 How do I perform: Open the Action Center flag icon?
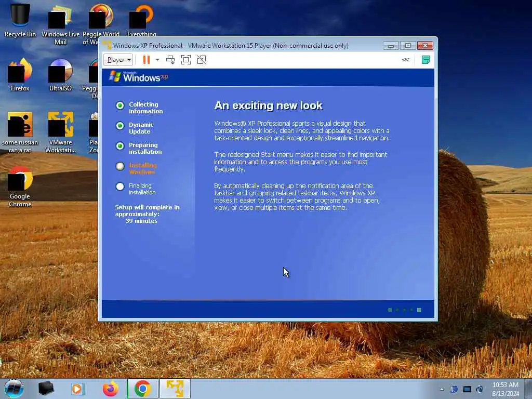click(x=454, y=389)
